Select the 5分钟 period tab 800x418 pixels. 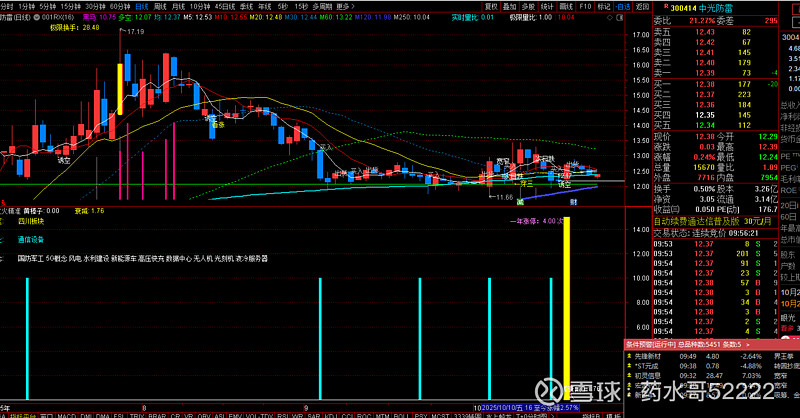click(47, 7)
